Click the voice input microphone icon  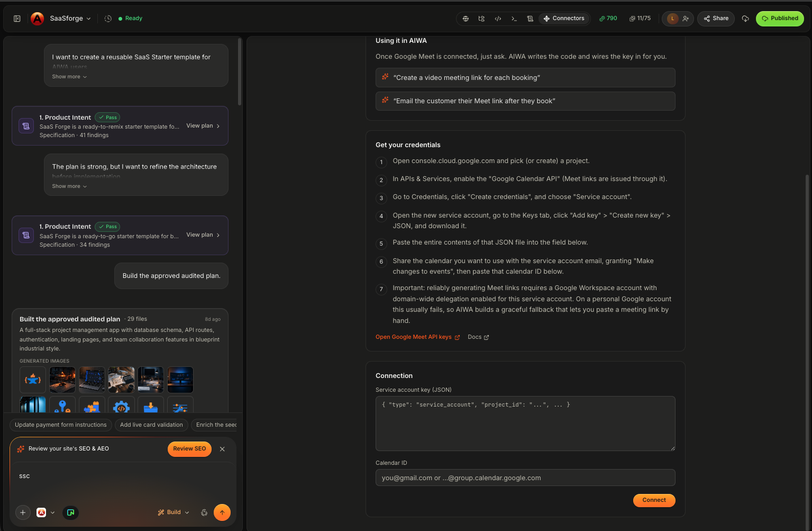204,512
